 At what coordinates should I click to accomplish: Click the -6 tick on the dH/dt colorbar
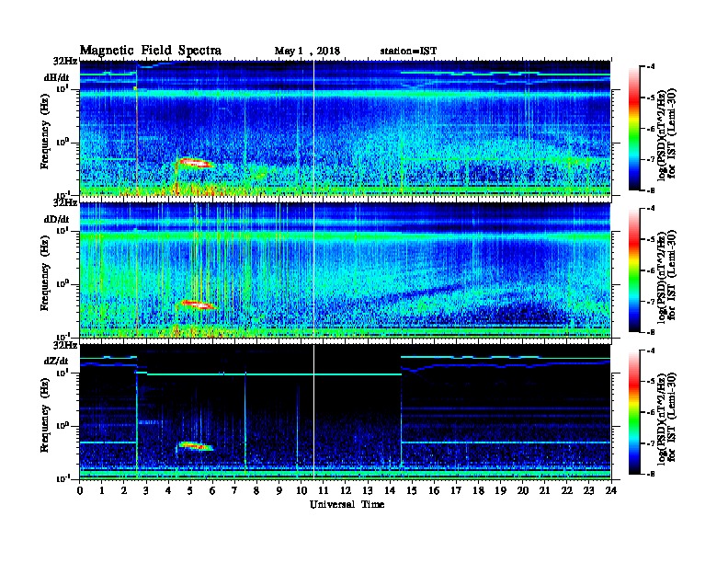click(652, 129)
